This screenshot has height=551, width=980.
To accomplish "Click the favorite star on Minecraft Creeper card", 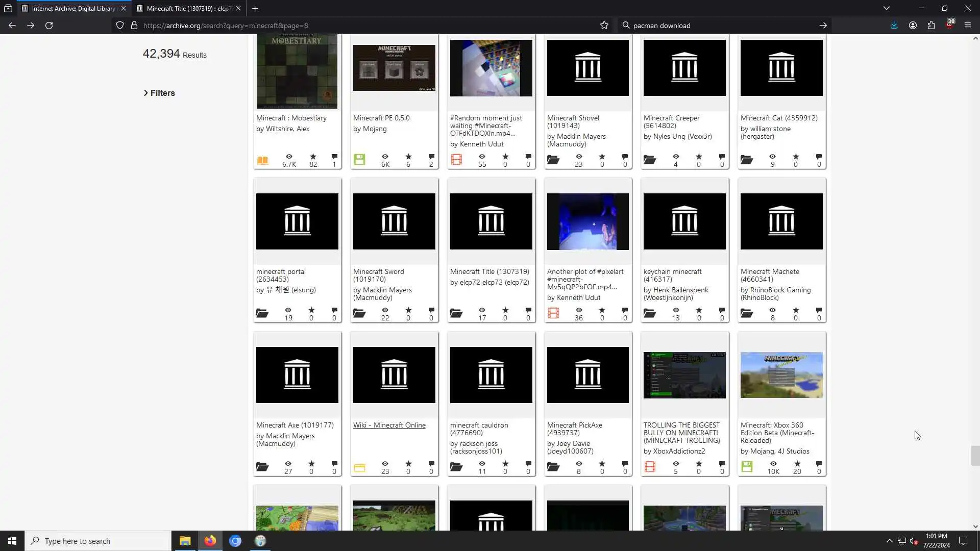I will coord(699,157).
